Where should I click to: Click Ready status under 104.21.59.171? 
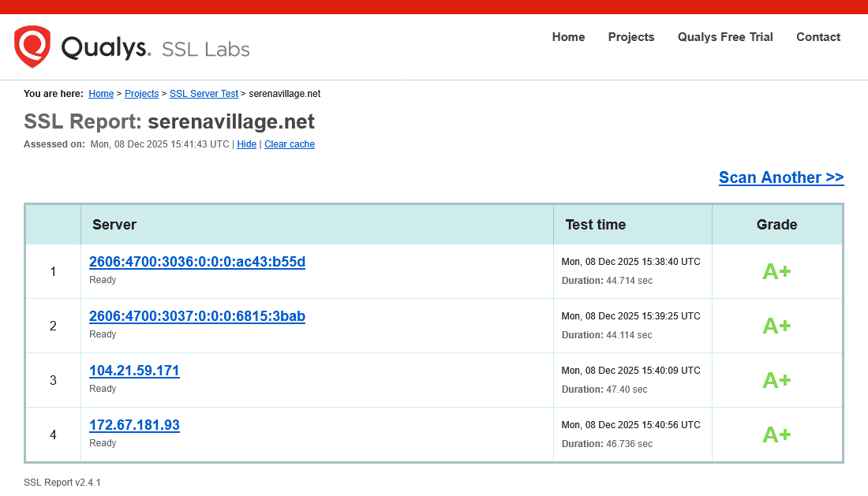point(103,389)
